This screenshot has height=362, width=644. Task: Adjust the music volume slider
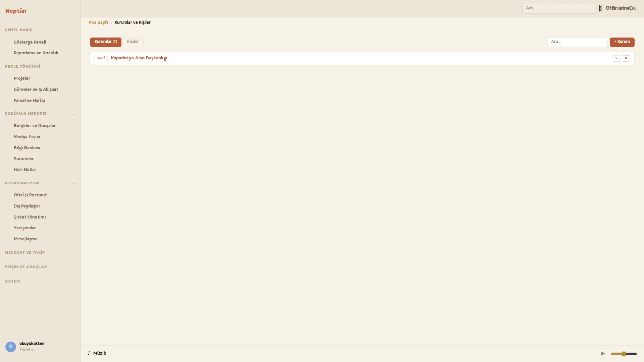click(x=624, y=354)
